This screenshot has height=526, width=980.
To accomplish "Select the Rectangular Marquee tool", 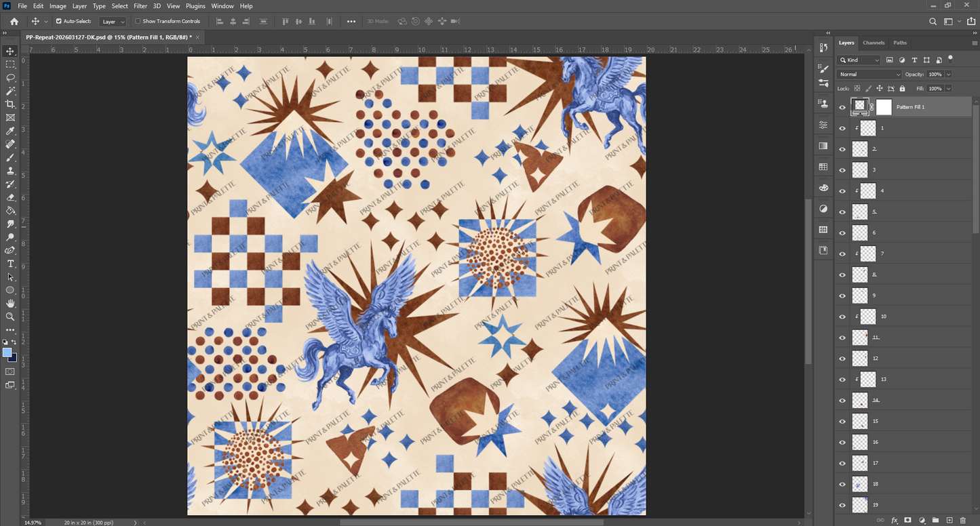I will coord(10,64).
